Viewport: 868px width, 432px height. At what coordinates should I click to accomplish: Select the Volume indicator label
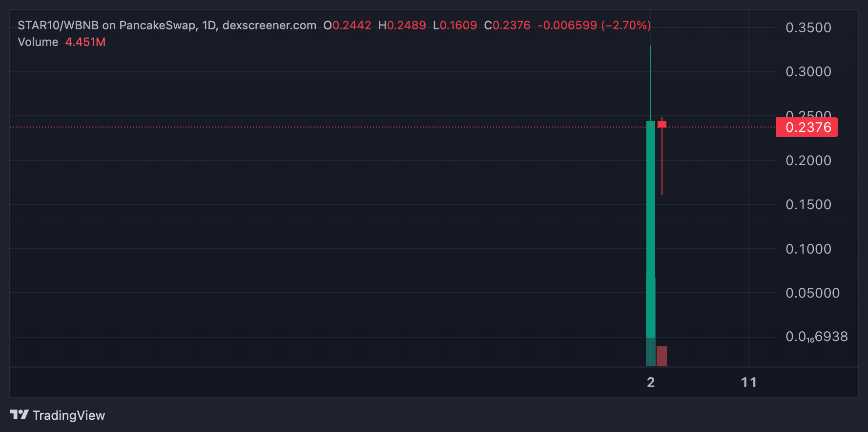pos(38,42)
